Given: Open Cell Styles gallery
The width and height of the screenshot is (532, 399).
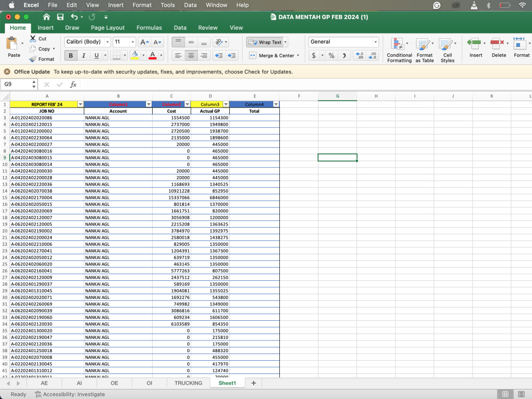Looking at the screenshot, I should [447, 50].
